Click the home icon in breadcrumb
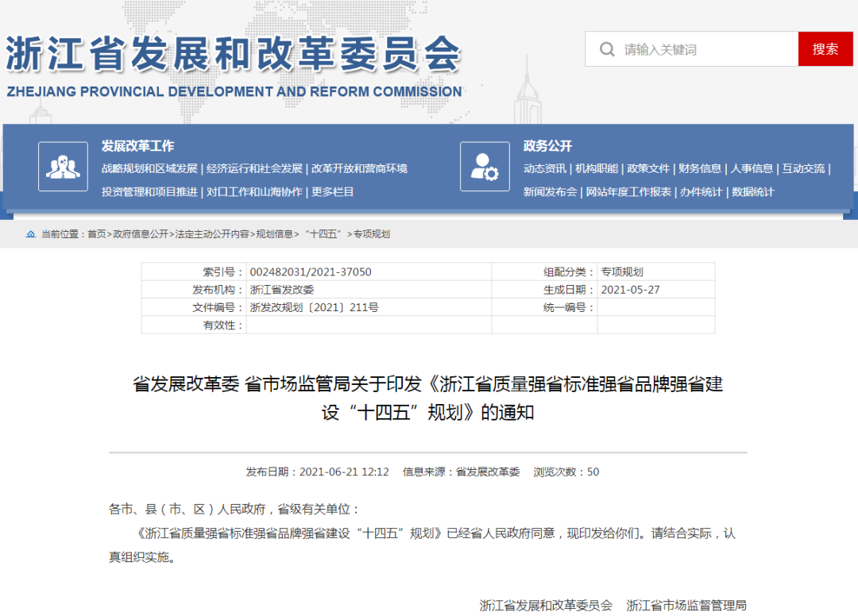Image resolution: width=858 pixels, height=616 pixels. click(x=31, y=234)
